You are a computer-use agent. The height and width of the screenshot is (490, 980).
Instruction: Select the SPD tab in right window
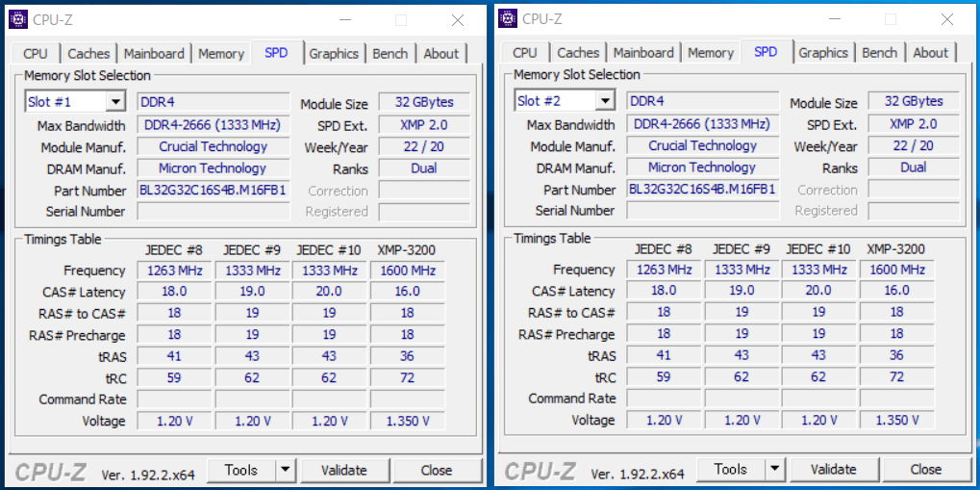(766, 51)
